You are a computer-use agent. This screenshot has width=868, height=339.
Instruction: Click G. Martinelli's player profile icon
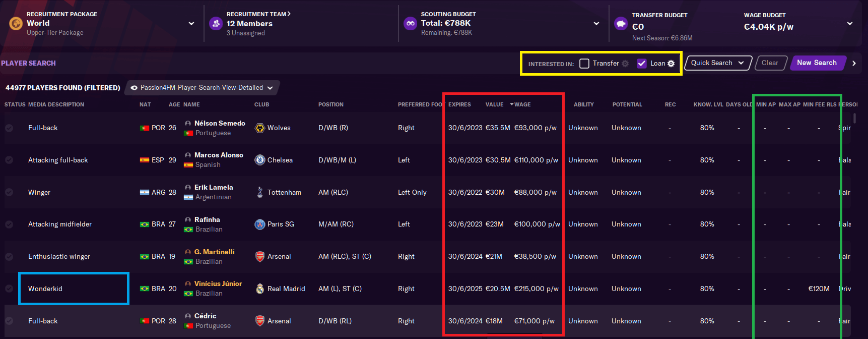(188, 252)
